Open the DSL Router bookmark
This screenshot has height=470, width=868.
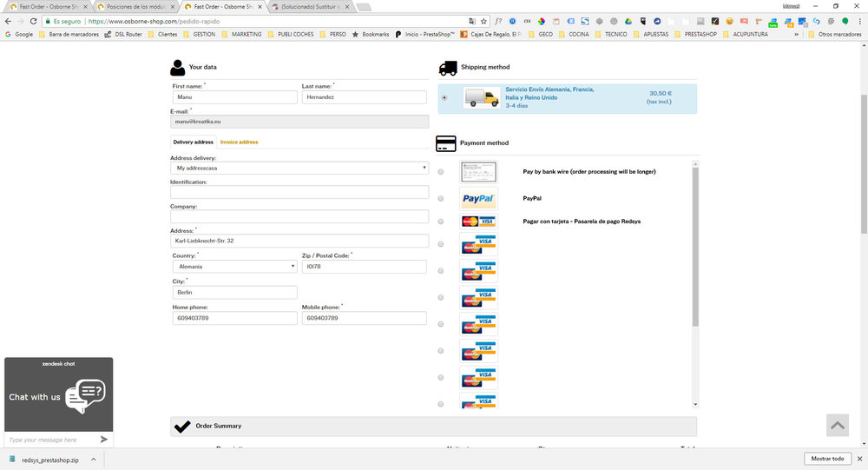(x=123, y=35)
